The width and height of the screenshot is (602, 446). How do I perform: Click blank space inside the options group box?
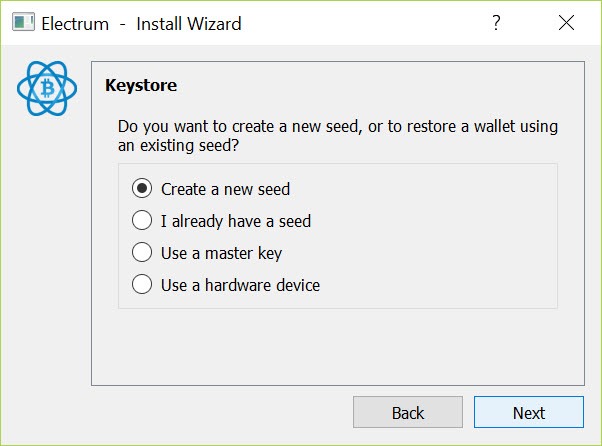click(x=438, y=236)
